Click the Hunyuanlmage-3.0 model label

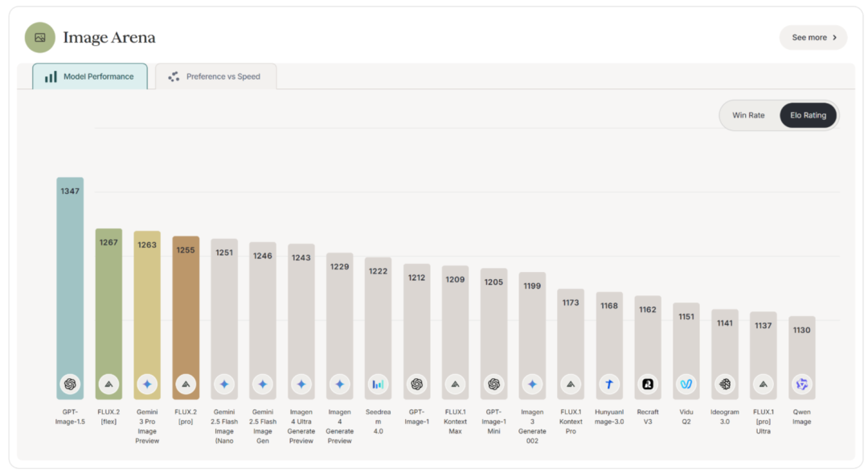[x=609, y=417]
